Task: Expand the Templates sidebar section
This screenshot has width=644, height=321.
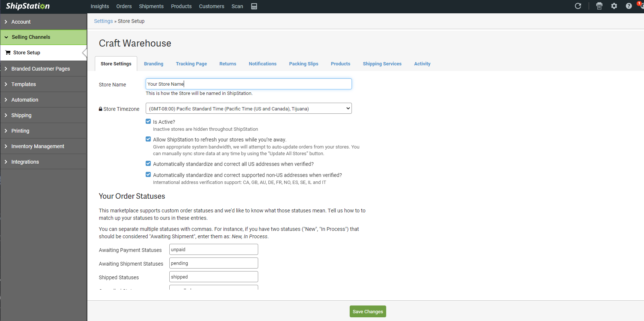Action: click(44, 84)
